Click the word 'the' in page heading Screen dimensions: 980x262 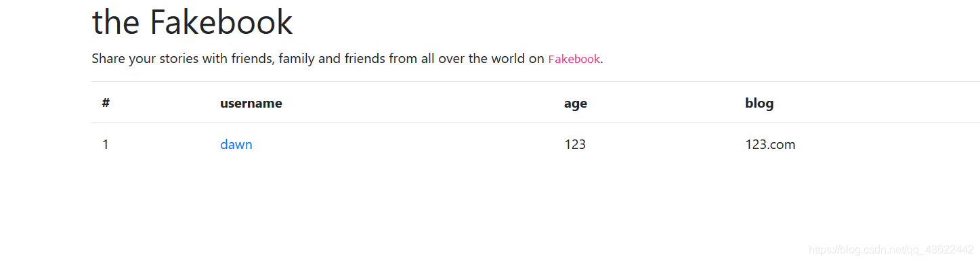(x=116, y=22)
